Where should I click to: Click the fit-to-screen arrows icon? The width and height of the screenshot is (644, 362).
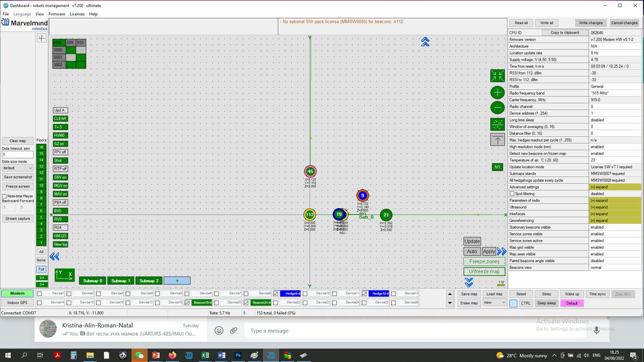(498, 75)
